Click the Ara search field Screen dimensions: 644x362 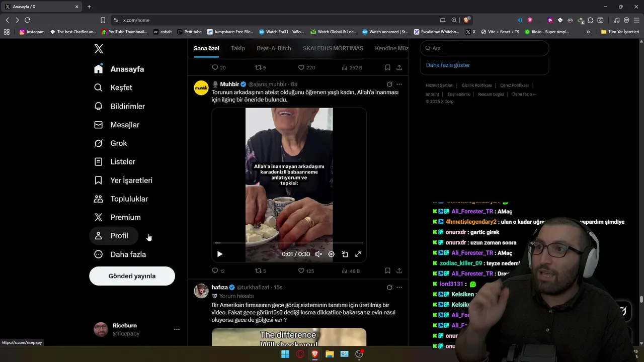point(484,48)
